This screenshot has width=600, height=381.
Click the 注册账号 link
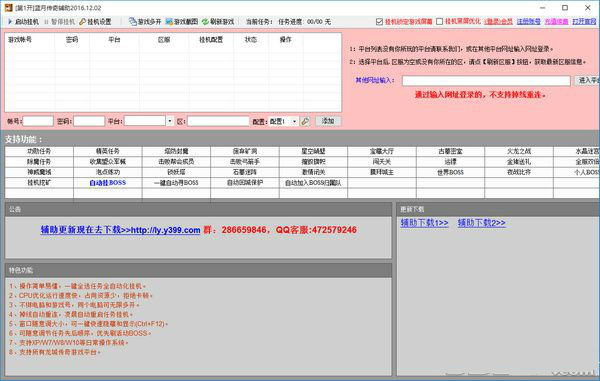tap(528, 21)
